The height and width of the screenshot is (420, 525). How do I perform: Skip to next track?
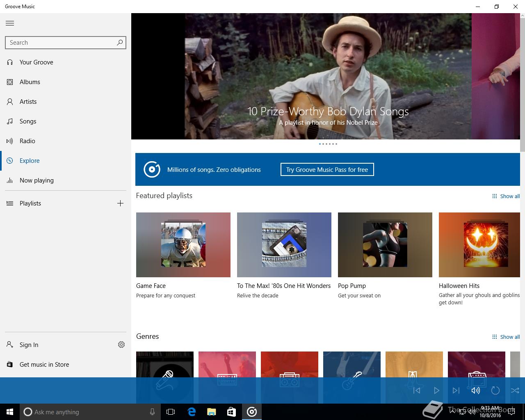tap(456, 390)
